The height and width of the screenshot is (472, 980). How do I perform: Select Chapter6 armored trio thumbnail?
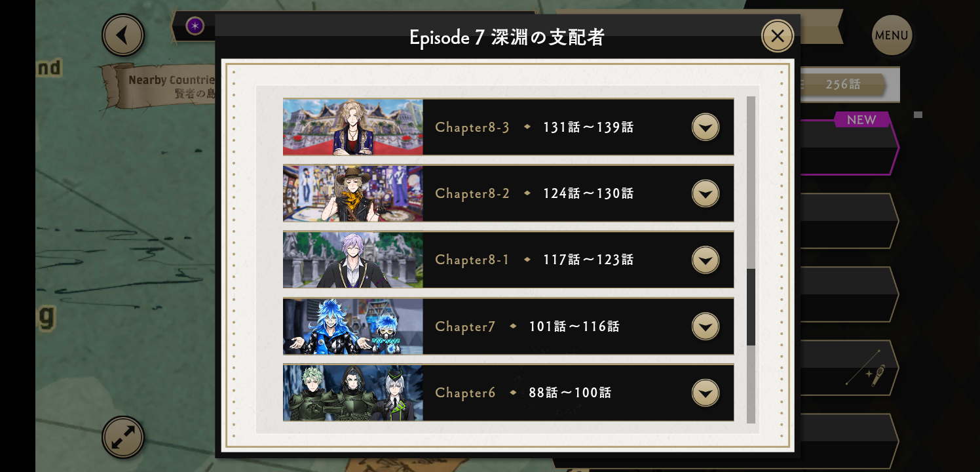pos(353,393)
